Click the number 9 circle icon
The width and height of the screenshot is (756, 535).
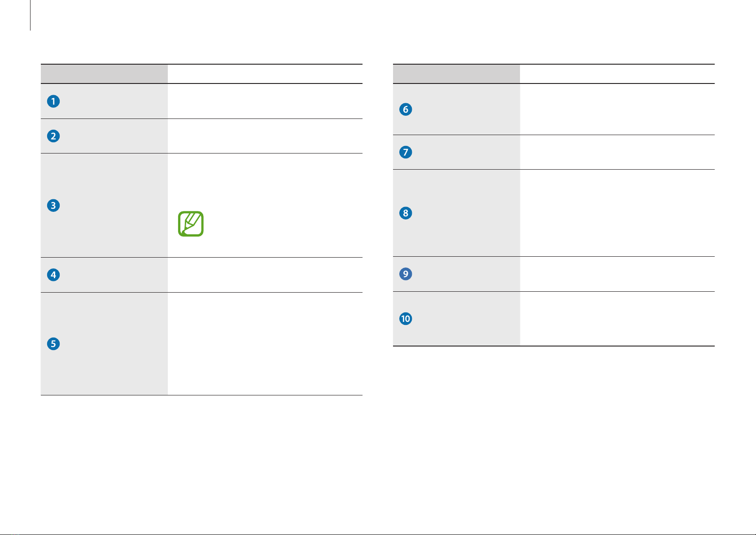click(x=406, y=274)
